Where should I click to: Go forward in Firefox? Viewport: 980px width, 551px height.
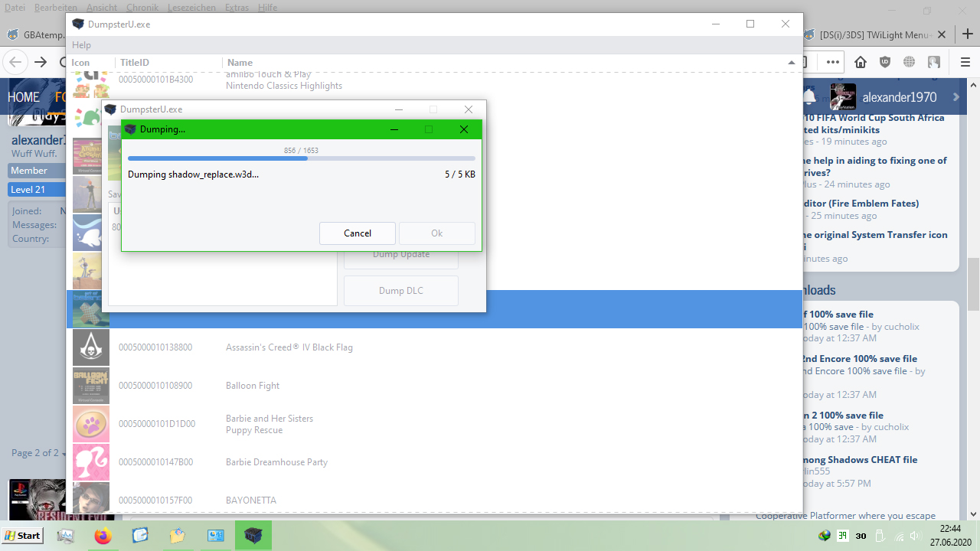click(41, 62)
